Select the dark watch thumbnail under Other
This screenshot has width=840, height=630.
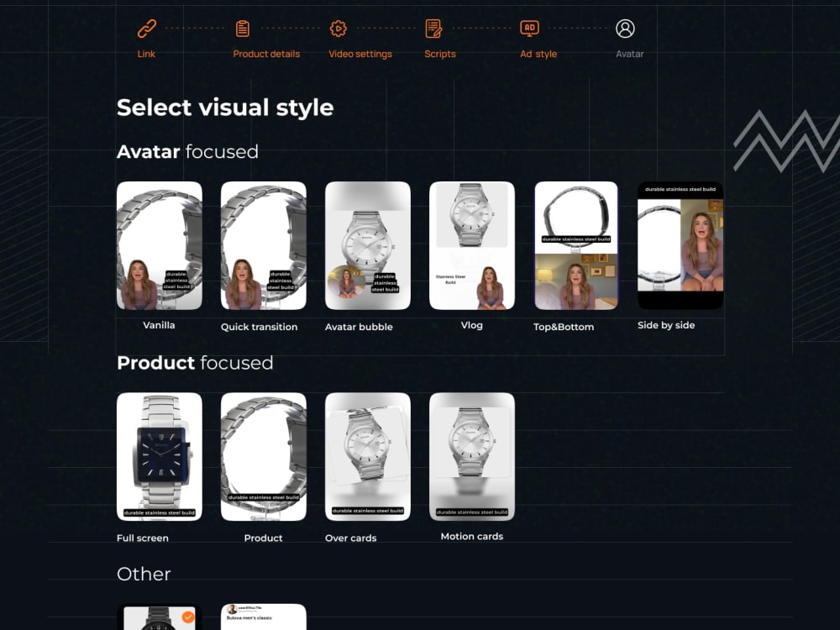[x=160, y=617]
